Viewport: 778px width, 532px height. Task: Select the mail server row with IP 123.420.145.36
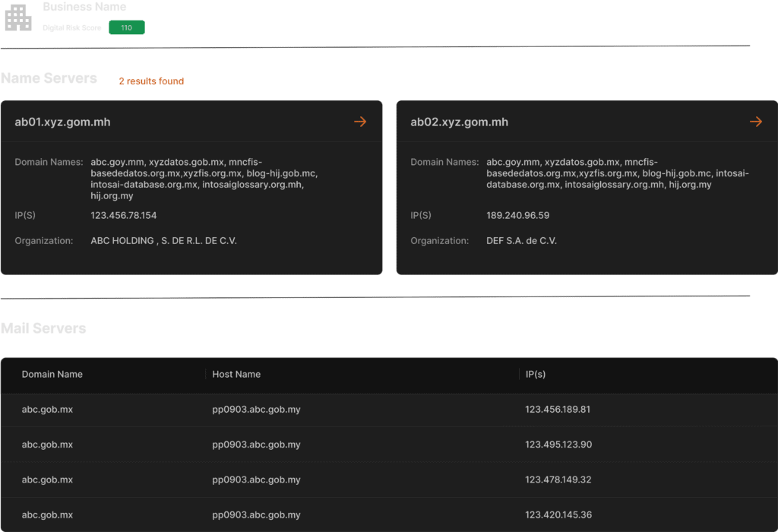(389, 515)
